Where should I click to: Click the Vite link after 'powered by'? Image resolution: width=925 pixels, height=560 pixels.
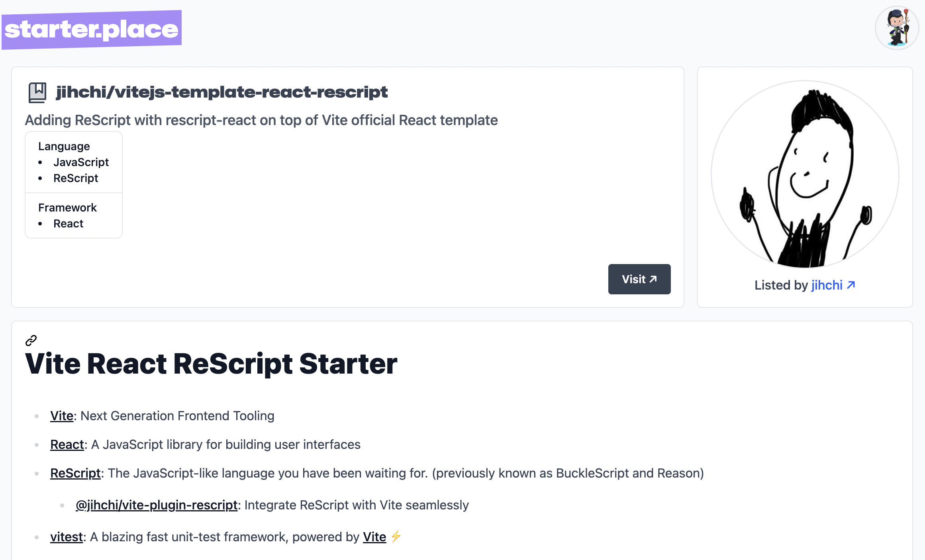pyautogui.click(x=374, y=537)
